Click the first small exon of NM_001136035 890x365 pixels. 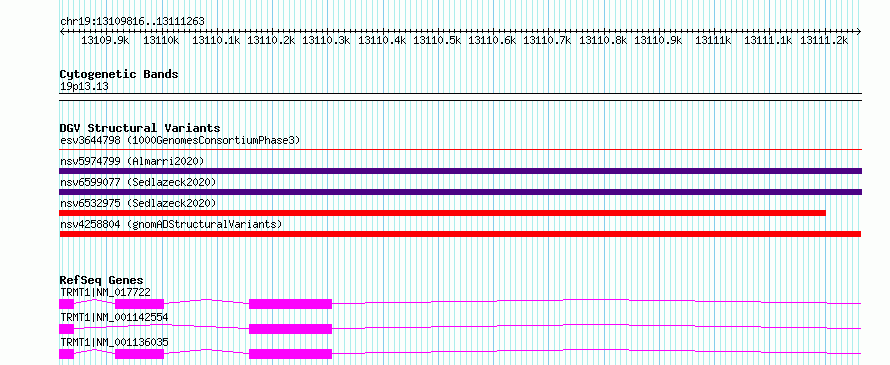click(66, 354)
